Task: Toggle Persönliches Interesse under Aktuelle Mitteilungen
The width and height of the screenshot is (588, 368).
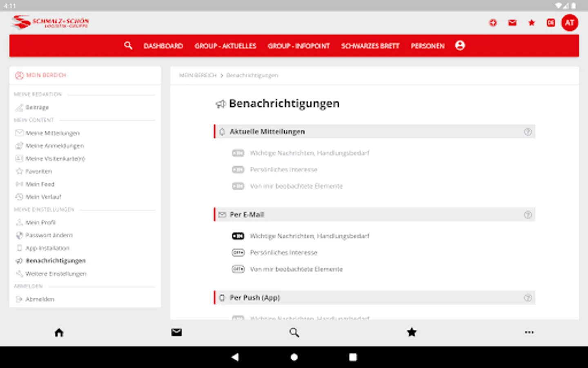Action: pos(238,169)
